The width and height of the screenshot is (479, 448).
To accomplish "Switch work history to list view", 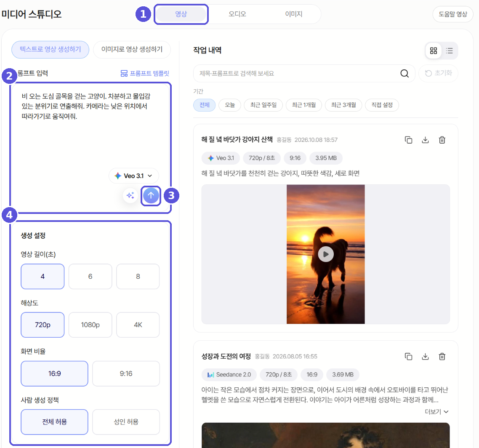I will click(450, 51).
